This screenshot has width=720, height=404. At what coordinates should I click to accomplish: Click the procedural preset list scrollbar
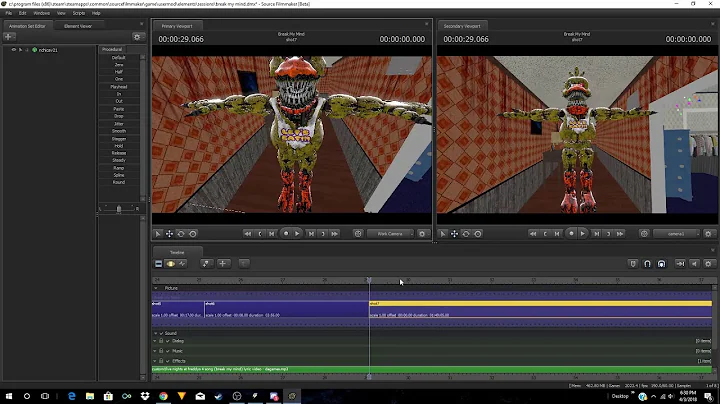coord(142,128)
